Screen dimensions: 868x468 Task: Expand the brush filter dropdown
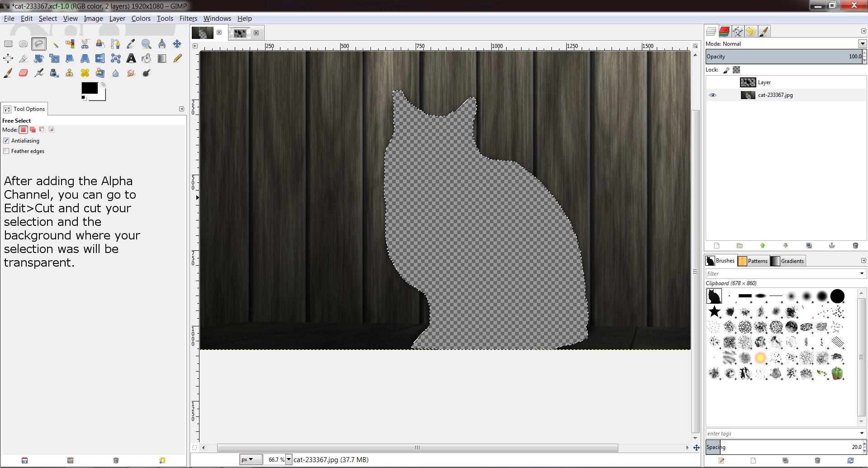pyautogui.click(x=861, y=273)
